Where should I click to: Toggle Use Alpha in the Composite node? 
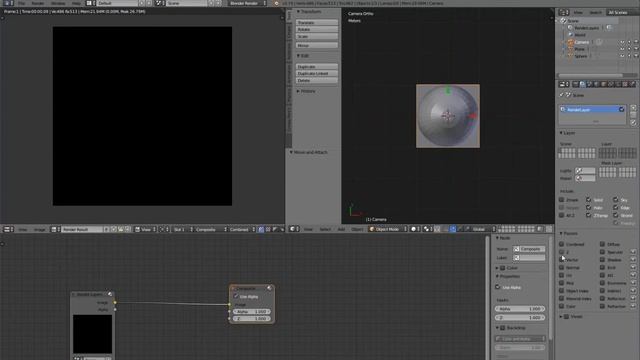point(236,296)
